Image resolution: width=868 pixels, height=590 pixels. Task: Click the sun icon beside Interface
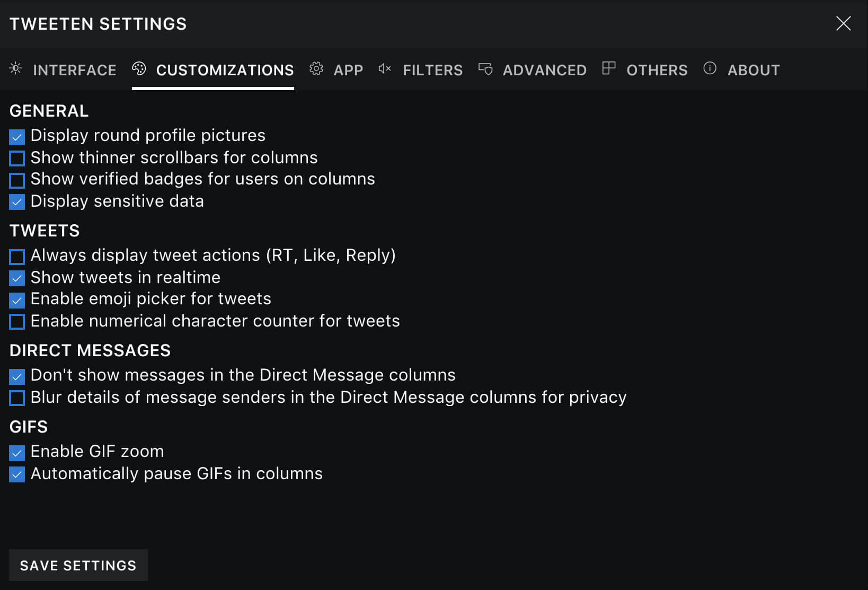(16, 68)
